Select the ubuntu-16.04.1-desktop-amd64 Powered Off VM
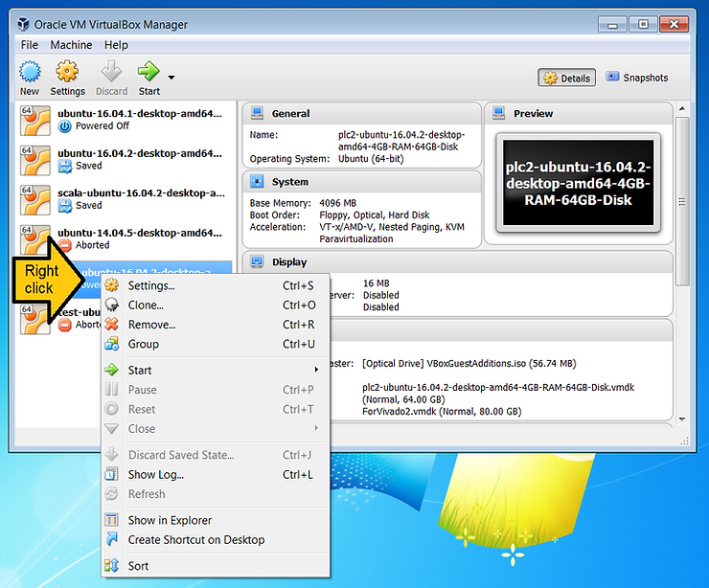This screenshot has width=709, height=588. (126, 121)
